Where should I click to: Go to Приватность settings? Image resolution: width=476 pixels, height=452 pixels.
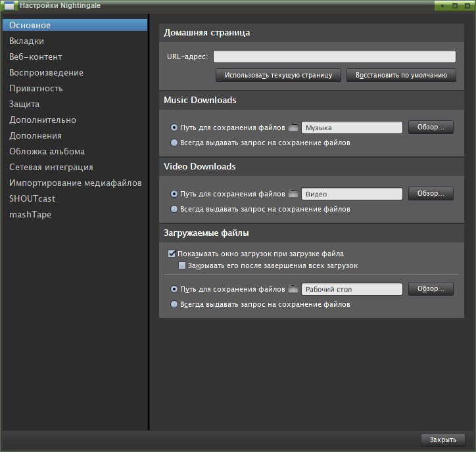[x=75, y=88]
